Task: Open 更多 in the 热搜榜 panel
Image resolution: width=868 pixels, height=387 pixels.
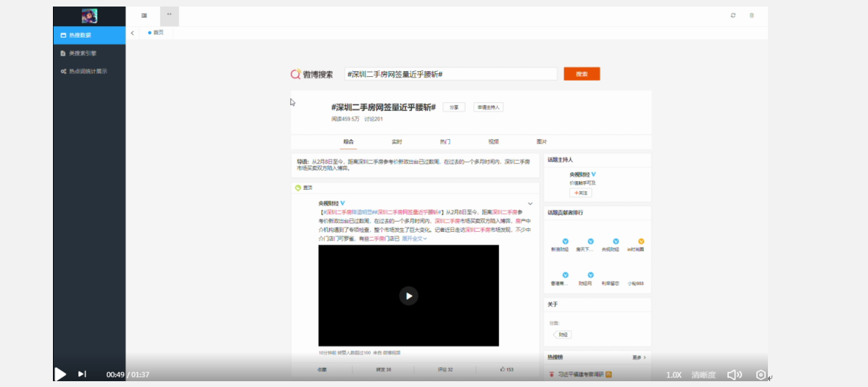Action: (x=639, y=358)
